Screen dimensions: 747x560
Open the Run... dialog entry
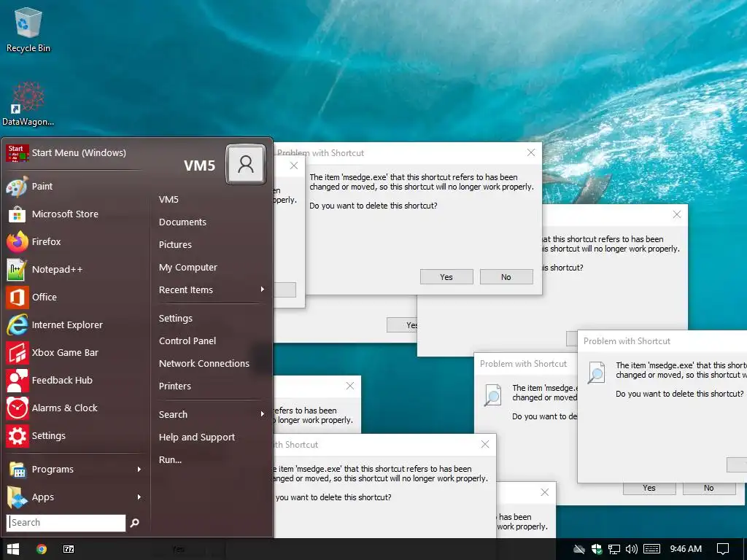pos(170,460)
